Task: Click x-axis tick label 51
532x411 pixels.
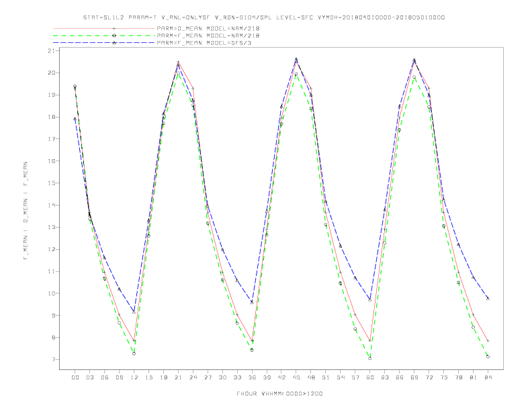Action: coord(326,377)
